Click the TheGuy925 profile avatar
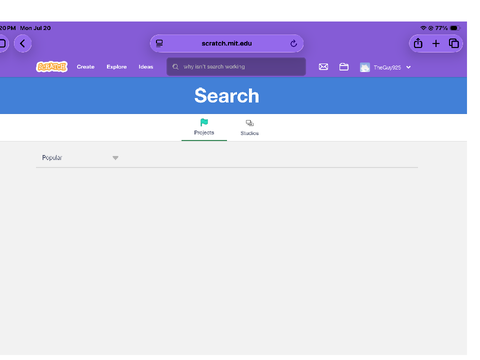This screenshot has height=360, width=480. [x=365, y=67]
